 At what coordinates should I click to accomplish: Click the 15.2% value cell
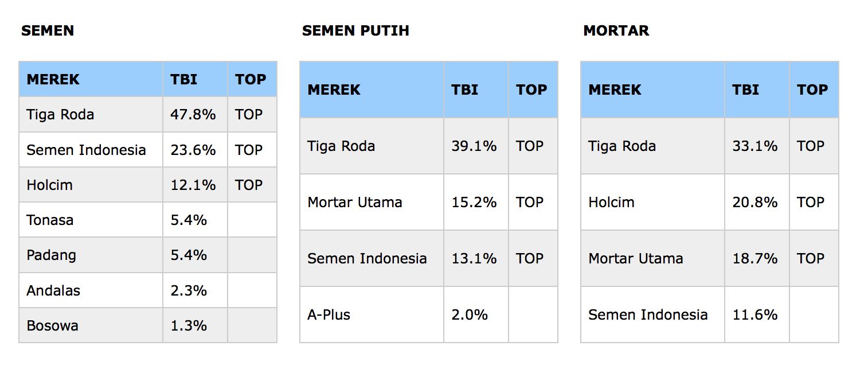pyautogui.click(x=474, y=203)
